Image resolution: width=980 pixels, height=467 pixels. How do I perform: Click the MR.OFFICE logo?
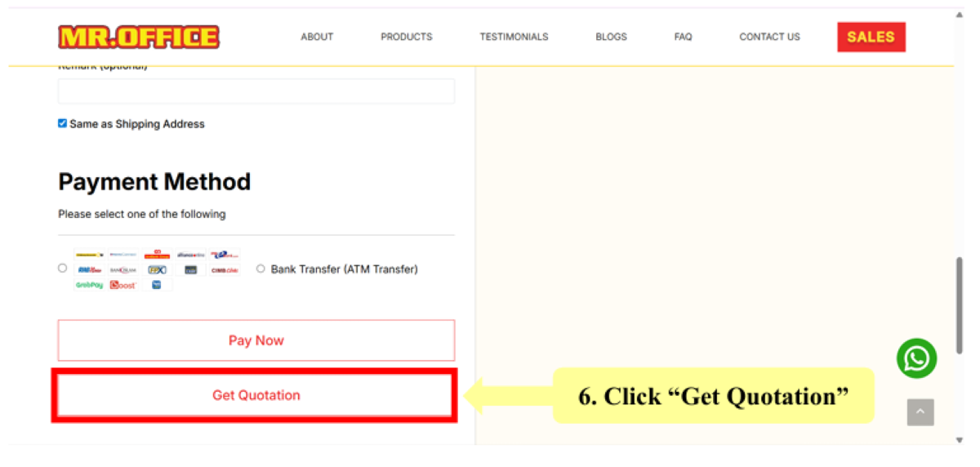pyautogui.click(x=139, y=37)
